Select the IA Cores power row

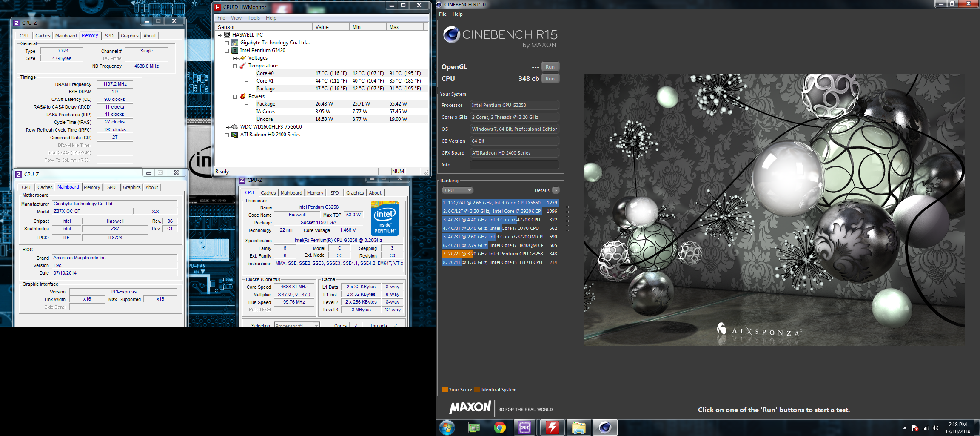click(x=321, y=112)
